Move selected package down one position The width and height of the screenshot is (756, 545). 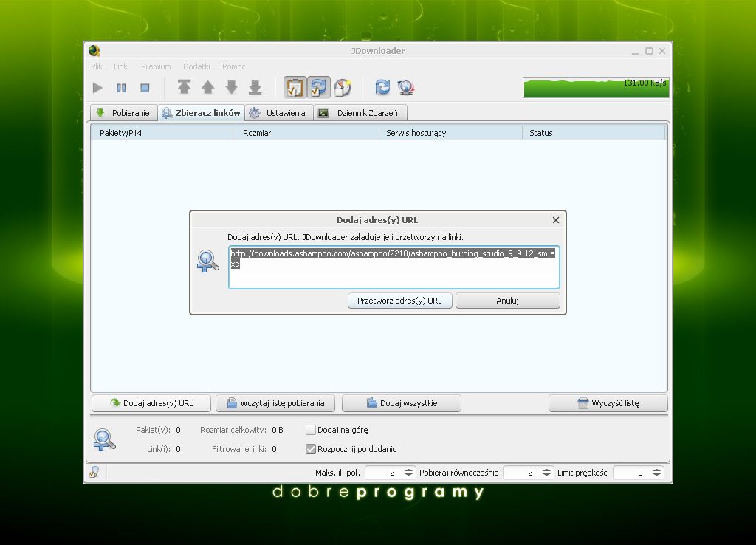coord(231,87)
